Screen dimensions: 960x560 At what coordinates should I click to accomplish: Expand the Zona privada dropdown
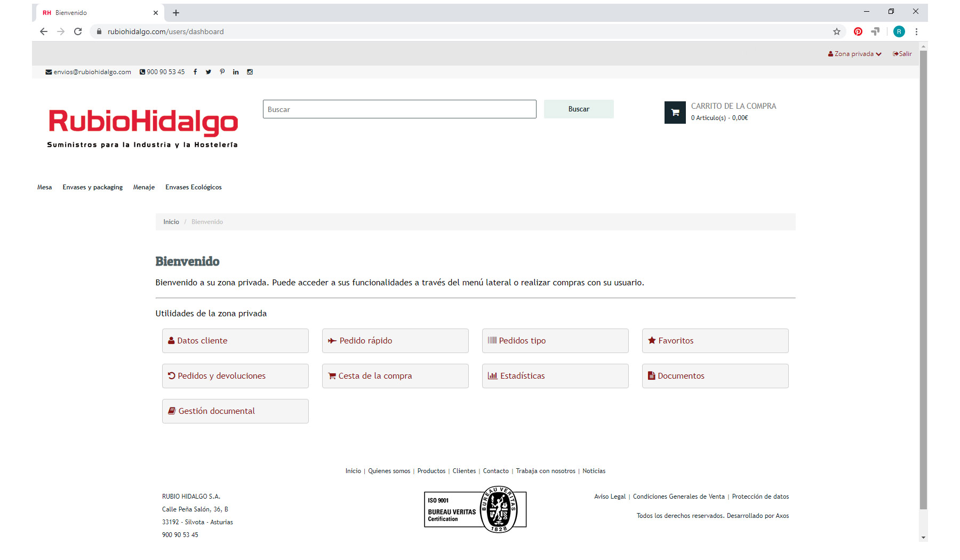(x=854, y=54)
